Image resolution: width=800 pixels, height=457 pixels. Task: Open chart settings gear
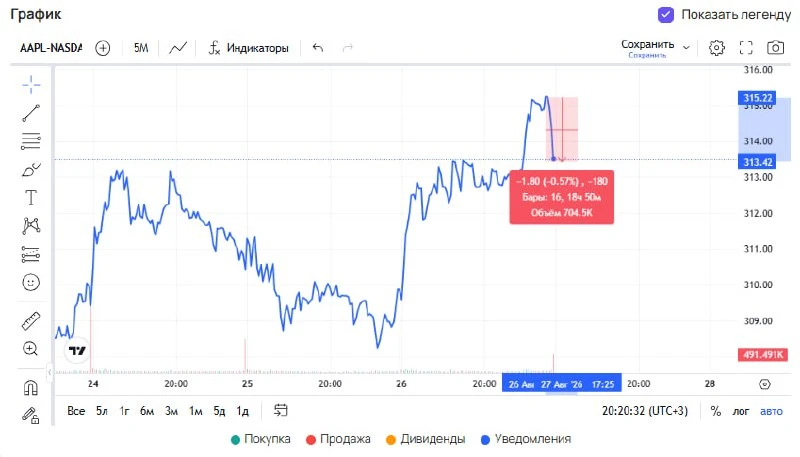pyautogui.click(x=717, y=47)
